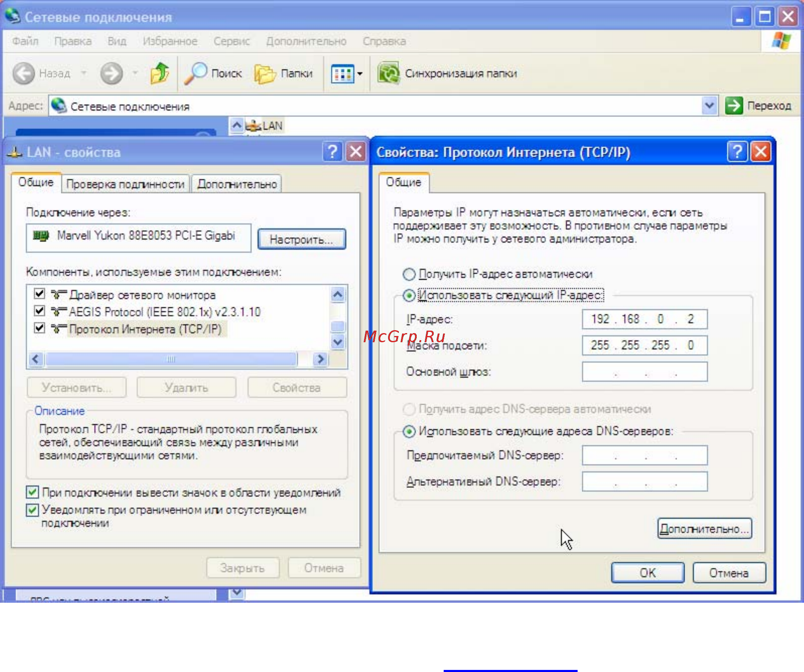
Task: Click the help question mark in TCP/IP dialog
Action: 737,152
